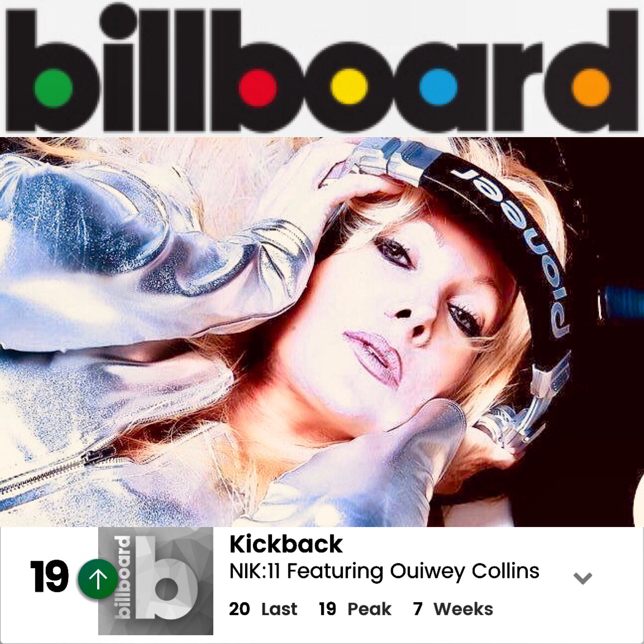Click the vertical billboard text on the cover art
Image resolution: width=644 pixels, height=644 pixels.
tap(122, 586)
